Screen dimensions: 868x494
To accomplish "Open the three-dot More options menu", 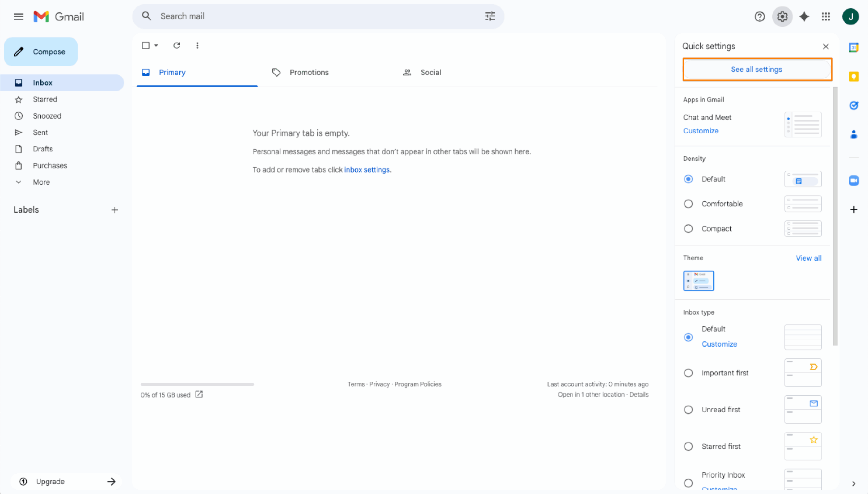I will click(x=197, y=45).
